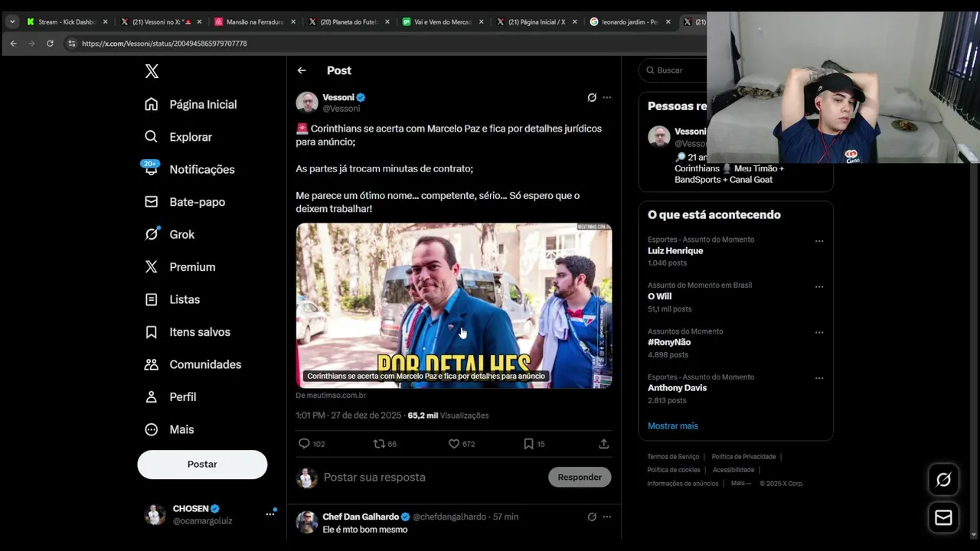The image size is (980, 551).
Task: Open Mais circle icon in sidebar
Action: pyautogui.click(x=152, y=429)
